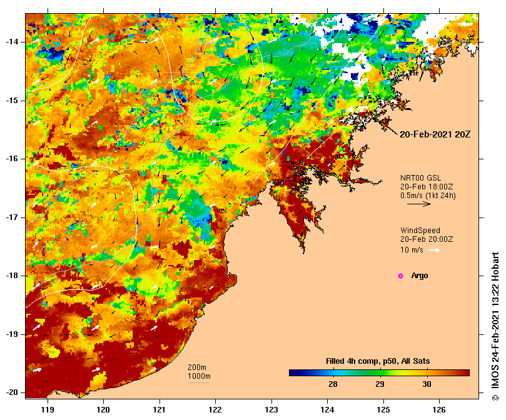
Task: Click the 'Argo' legend label
Action: (x=420, y=276)
